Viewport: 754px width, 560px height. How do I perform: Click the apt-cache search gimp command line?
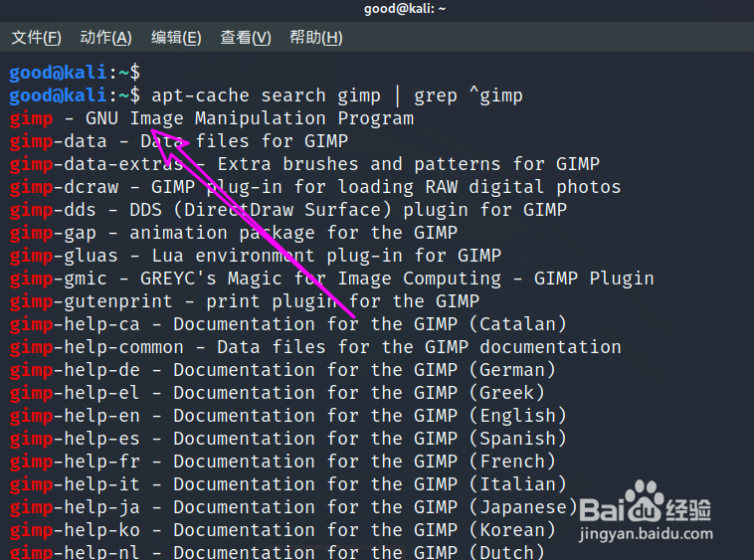click(266, 95)
